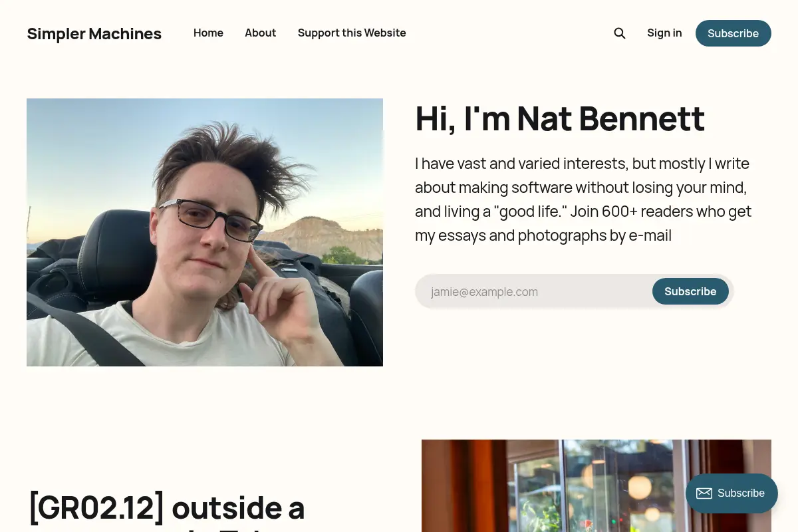
Task: Click the Sign in link
Action: [664, 33]
